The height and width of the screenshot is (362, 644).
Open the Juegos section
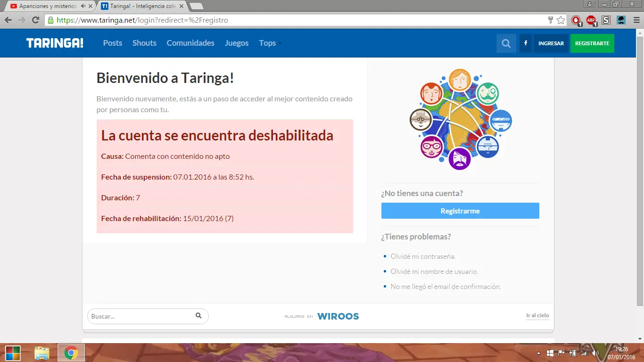point(237,43)
